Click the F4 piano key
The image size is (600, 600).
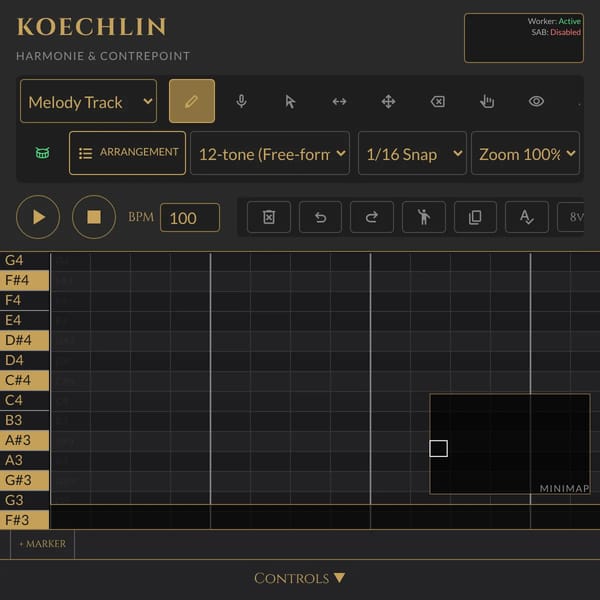[24, 300]
